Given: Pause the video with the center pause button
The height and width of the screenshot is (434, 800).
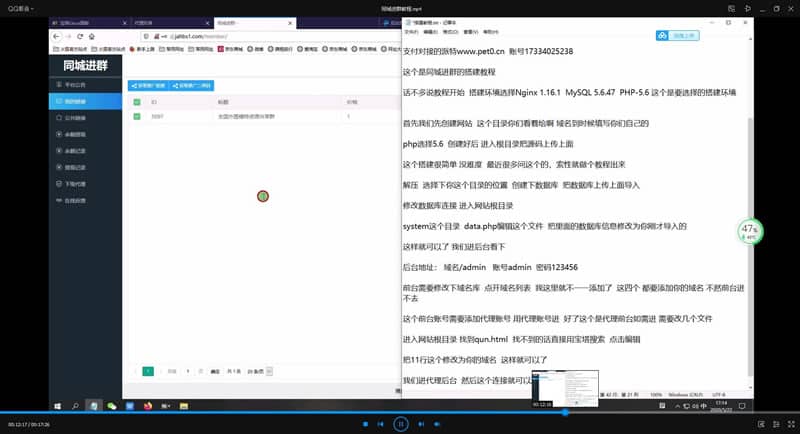Looking at the screenshot, I should tap(401, 424).
